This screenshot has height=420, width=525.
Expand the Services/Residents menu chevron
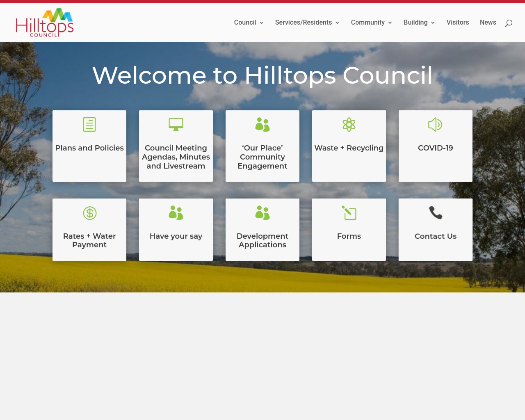pyautogui.click(x=337, y=23)
